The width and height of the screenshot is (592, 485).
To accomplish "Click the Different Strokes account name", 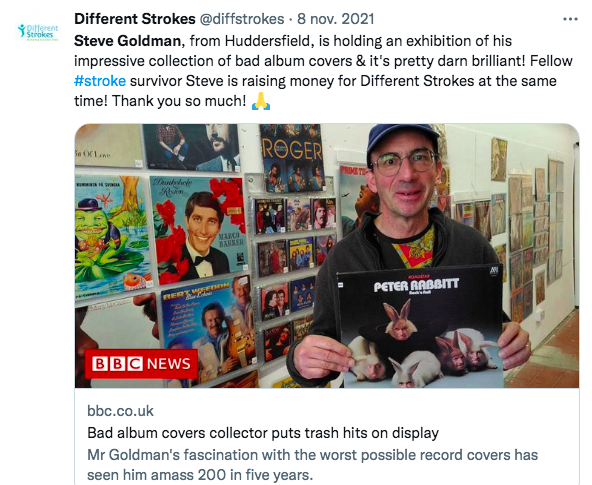I will pyautogui.click(x=134, y=19).
